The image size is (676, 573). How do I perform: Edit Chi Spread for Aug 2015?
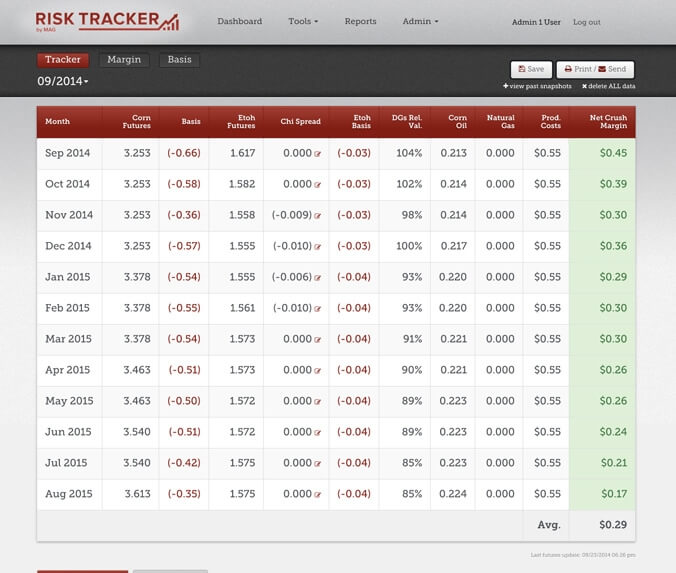coord(317,495)
